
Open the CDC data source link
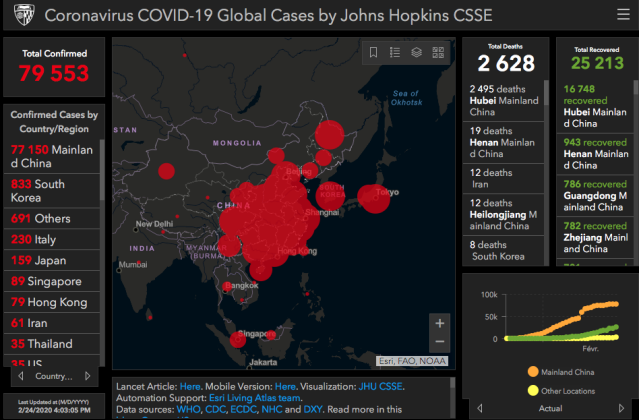pyautogui.click(x=215, y=409)
